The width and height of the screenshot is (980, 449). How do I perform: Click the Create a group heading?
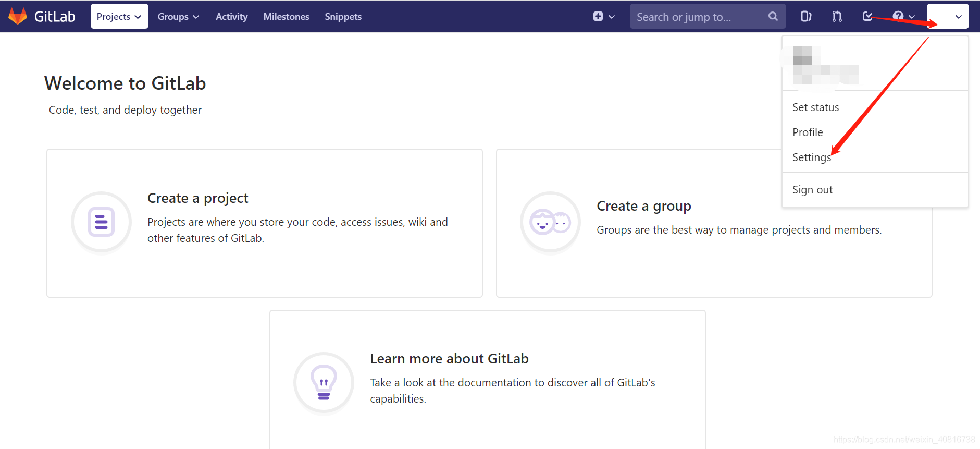click(x=644, y=206)
